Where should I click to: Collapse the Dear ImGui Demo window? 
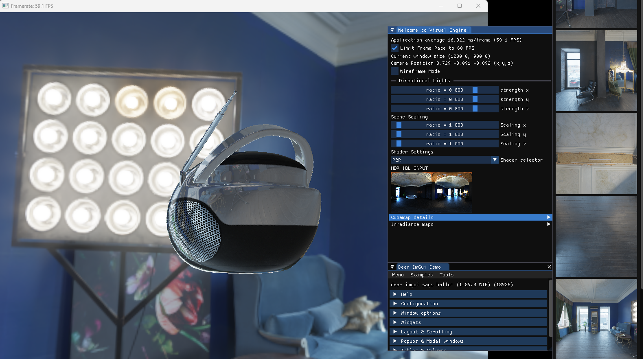392,267
